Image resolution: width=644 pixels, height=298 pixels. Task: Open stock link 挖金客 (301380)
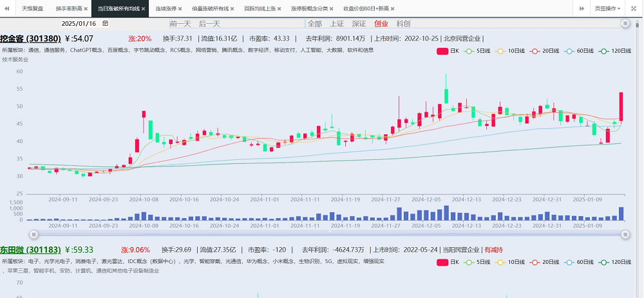(x=30, y=39)
